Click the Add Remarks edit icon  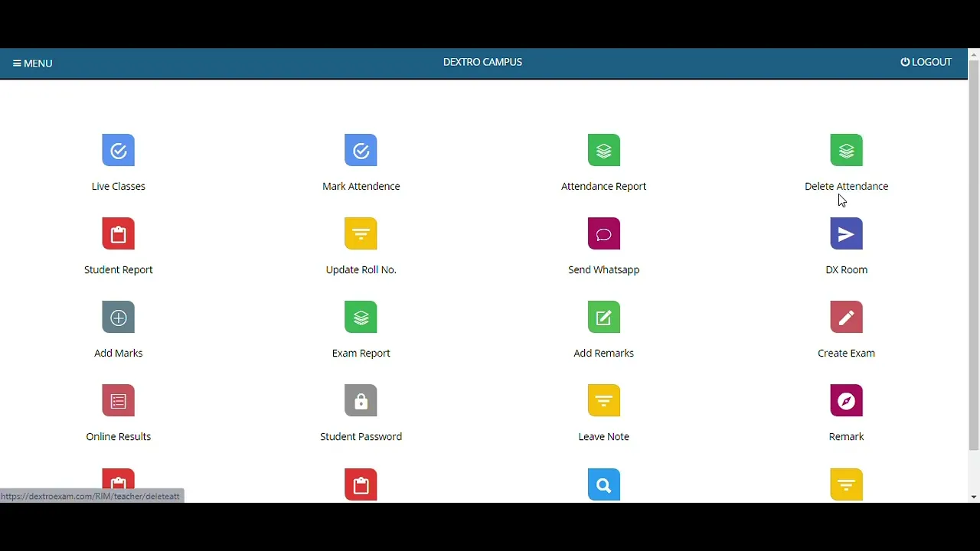click(604, 317)
